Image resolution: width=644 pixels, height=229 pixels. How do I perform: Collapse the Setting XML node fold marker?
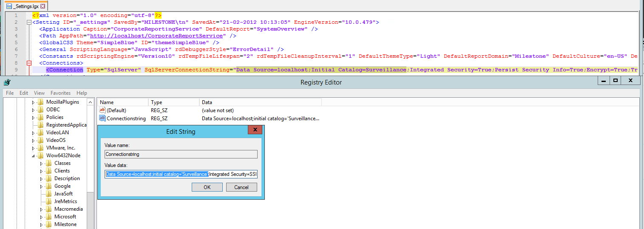click(28, 22)
